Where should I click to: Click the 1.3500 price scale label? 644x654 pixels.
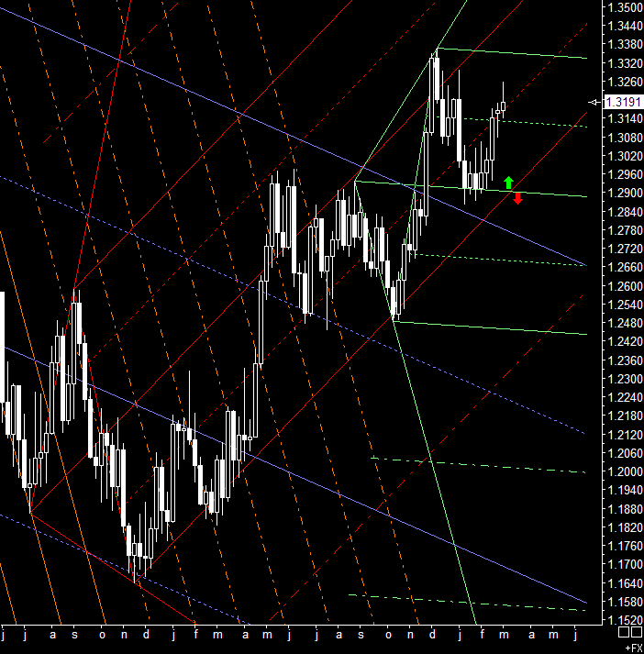(625, 7)
